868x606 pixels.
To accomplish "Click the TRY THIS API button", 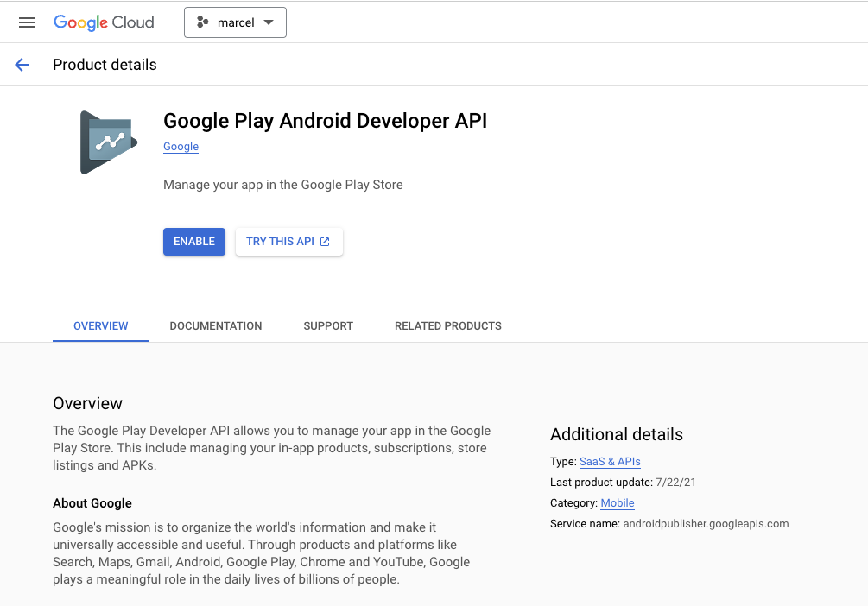I will [x=289, y=242].
